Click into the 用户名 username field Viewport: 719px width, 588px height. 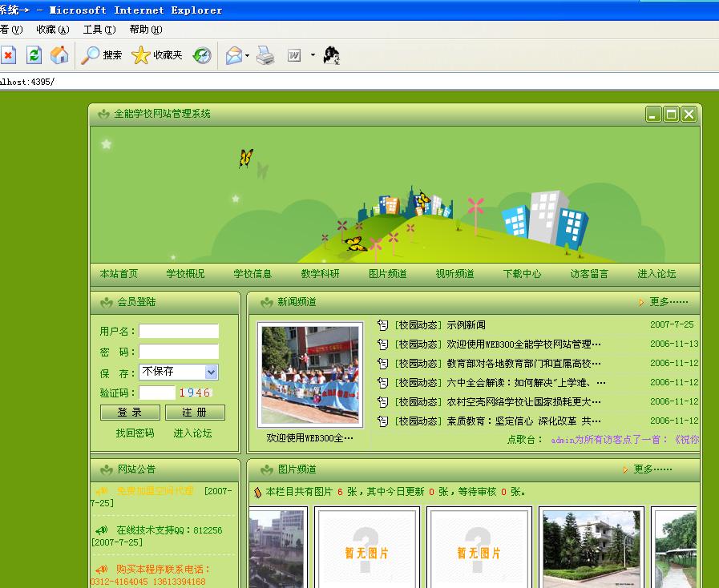click(179, 331)
